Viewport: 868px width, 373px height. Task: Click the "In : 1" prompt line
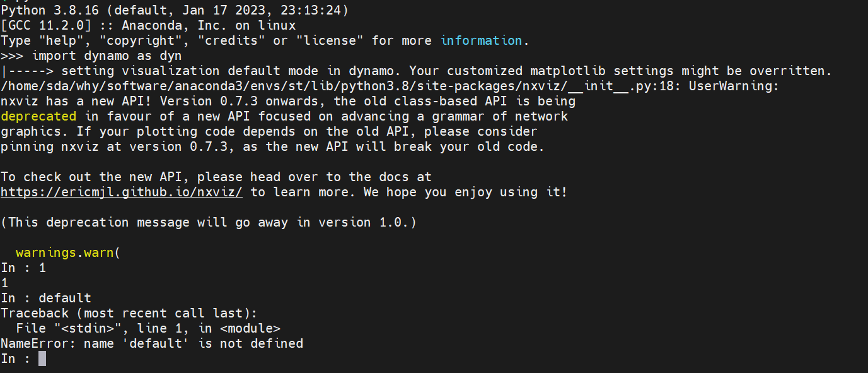click(x=23, y=268)
